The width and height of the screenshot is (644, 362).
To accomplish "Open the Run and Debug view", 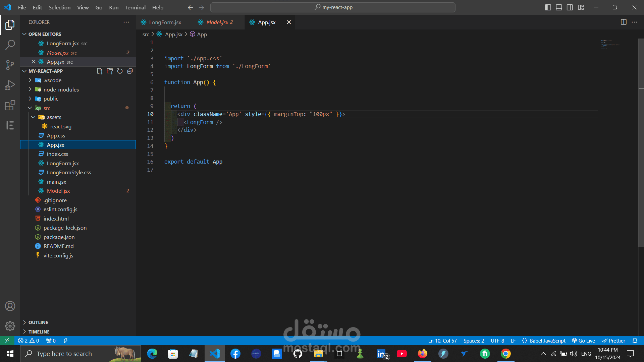I will (x=10, y=85).
